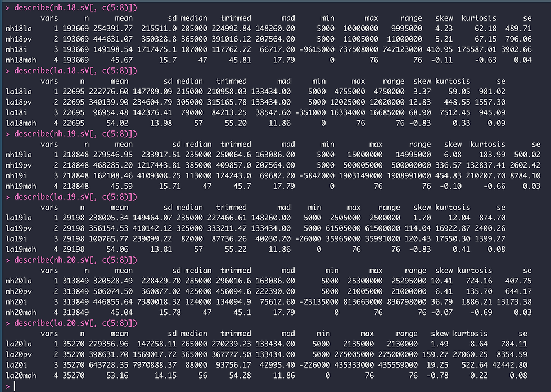
Task: Click the la20pv kurtosis value 27060.25
Action: tap(470, 355)
